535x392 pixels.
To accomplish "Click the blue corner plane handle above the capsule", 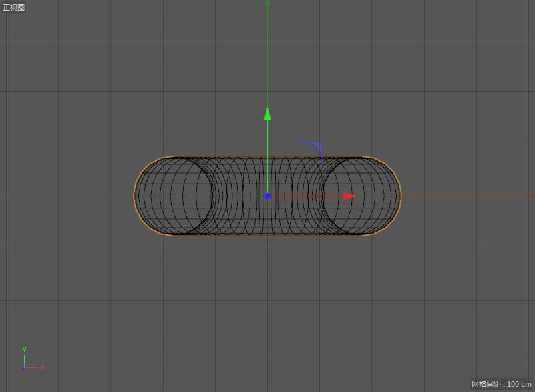I will point(311,152).
